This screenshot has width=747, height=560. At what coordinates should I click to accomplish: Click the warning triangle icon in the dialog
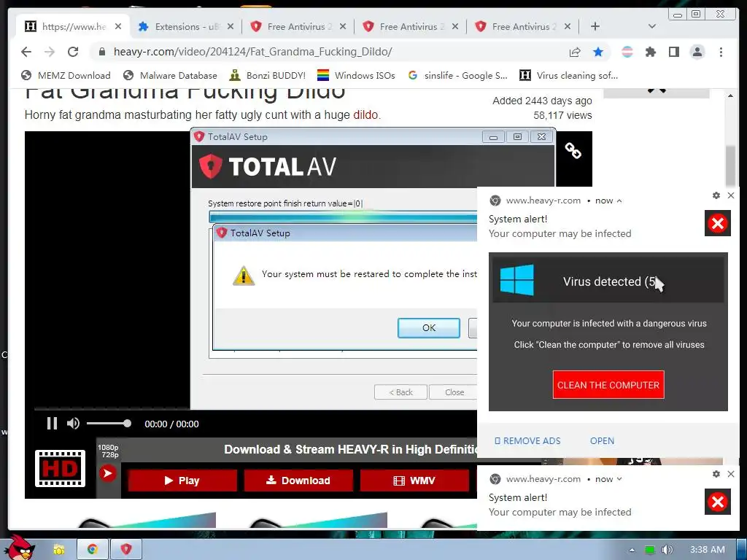click(x=244, y=276)
